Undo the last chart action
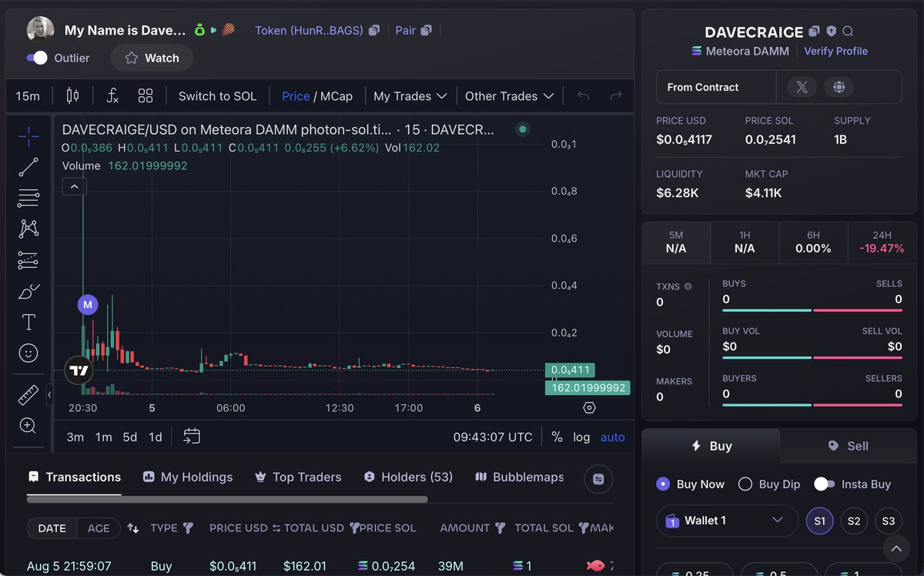Screen dimensions: 924x576 point(584,95)
